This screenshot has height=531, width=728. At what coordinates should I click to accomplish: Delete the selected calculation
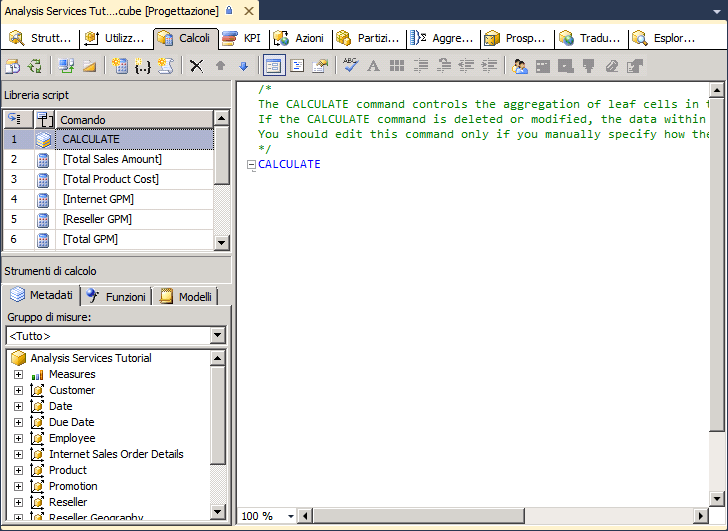[x=197, y=66]
